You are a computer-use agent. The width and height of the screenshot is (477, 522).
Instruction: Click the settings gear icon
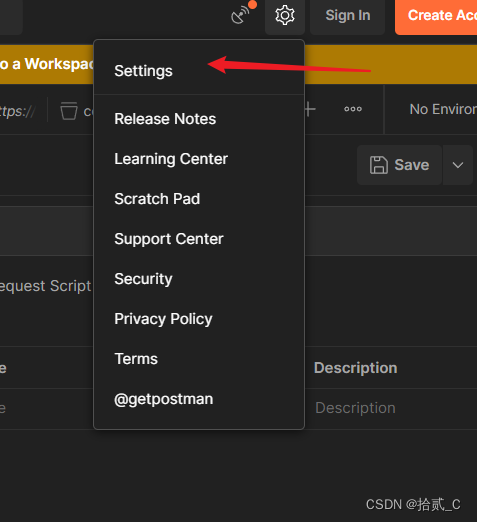pos(285,15)
